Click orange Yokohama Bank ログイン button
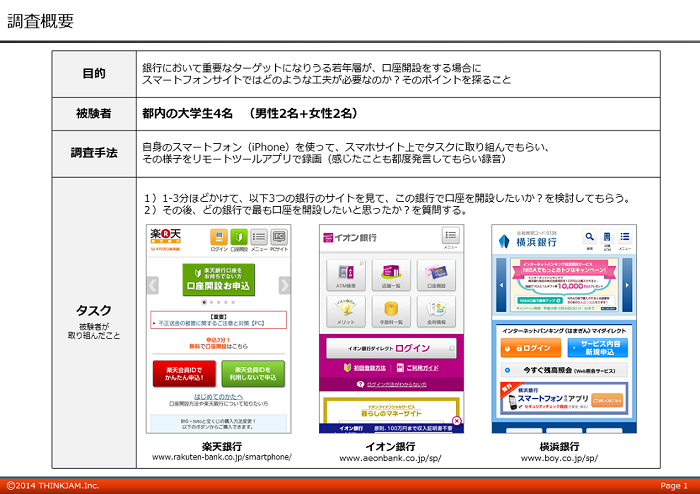Image resolution: width=700 pixels, height=494 pixels. [529, 348]
